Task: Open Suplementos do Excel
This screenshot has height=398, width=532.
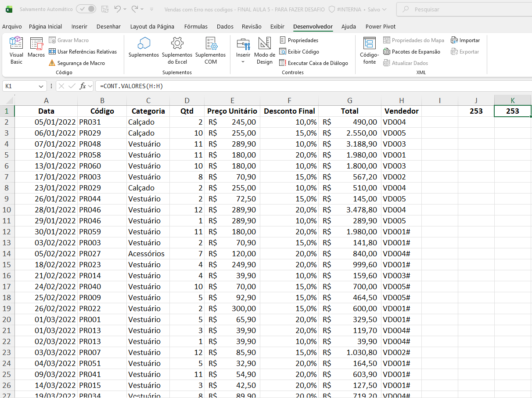Action: pos(177,50)
